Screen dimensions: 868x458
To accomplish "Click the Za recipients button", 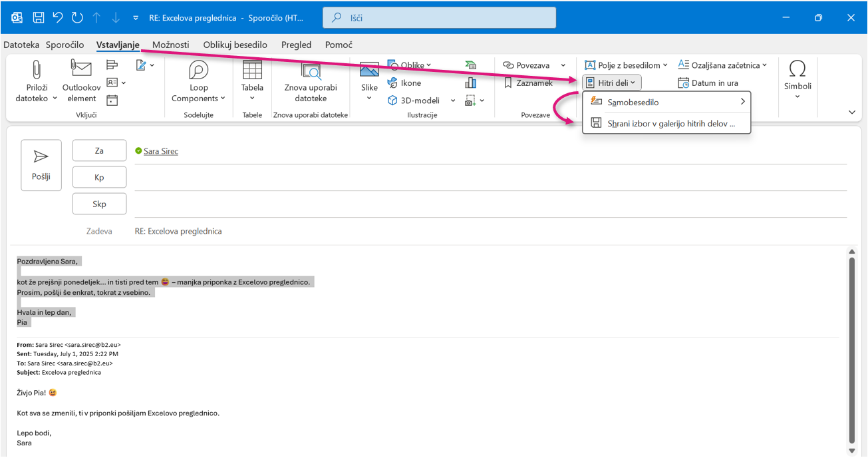I will [99, 150].
